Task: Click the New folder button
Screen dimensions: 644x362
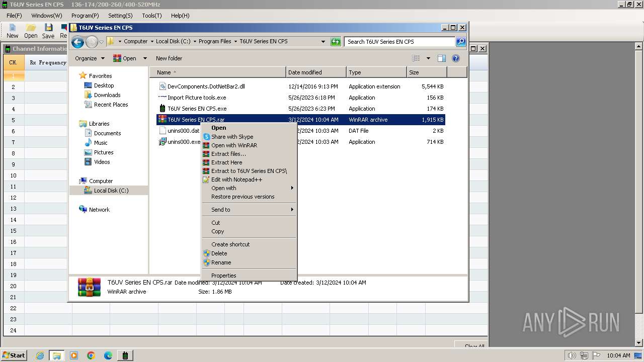Action: click(x=169, y=58)
